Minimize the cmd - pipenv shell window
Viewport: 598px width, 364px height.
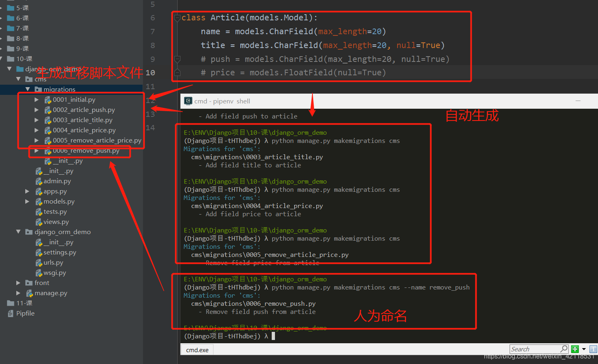[x=578, y=101]
